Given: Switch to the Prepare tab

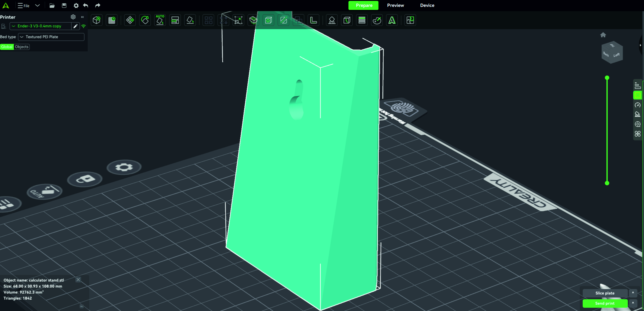Looking at the screenshot, I should (x=363, y=5).
